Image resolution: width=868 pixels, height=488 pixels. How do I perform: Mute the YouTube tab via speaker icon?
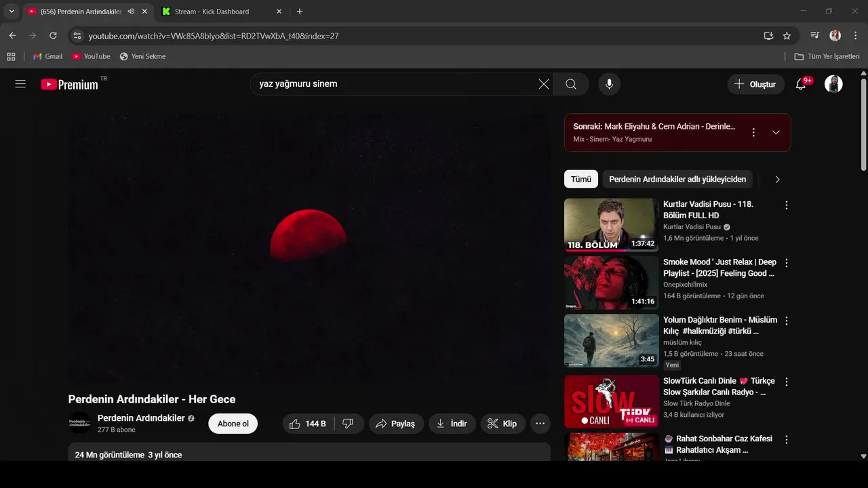(130, 12)
